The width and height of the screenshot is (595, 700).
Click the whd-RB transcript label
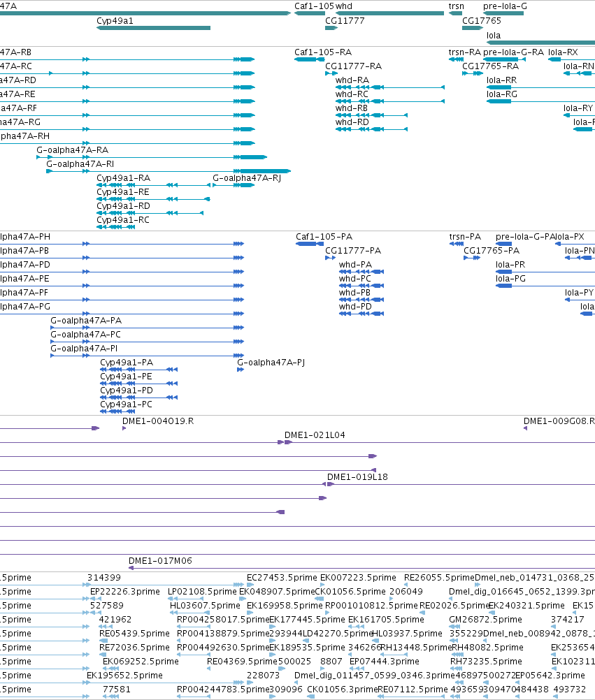[352, 108]
